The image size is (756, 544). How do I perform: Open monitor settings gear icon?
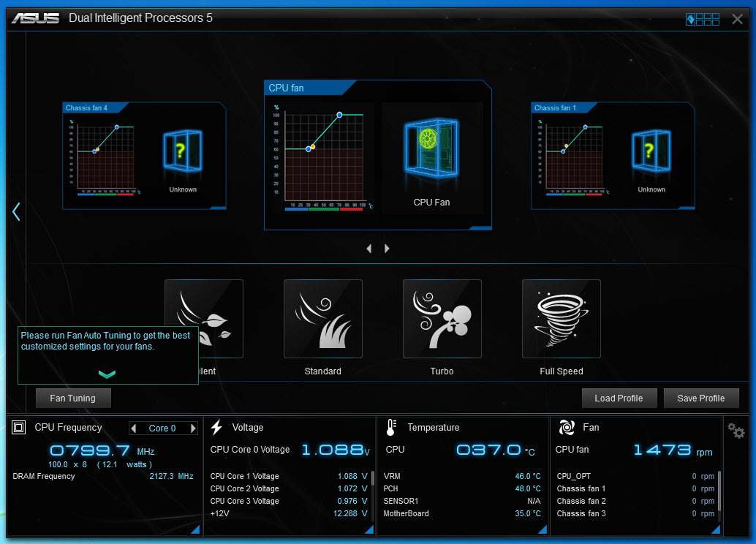(x=736, y=430)
